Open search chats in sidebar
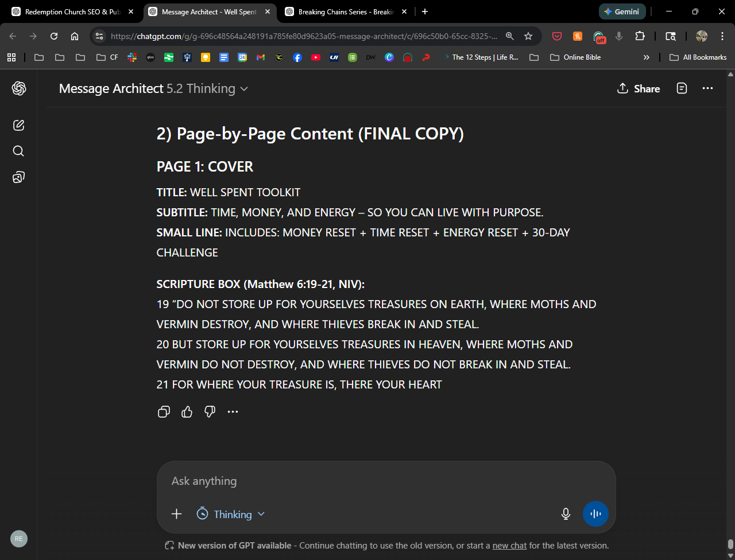 tap(18, 151)
